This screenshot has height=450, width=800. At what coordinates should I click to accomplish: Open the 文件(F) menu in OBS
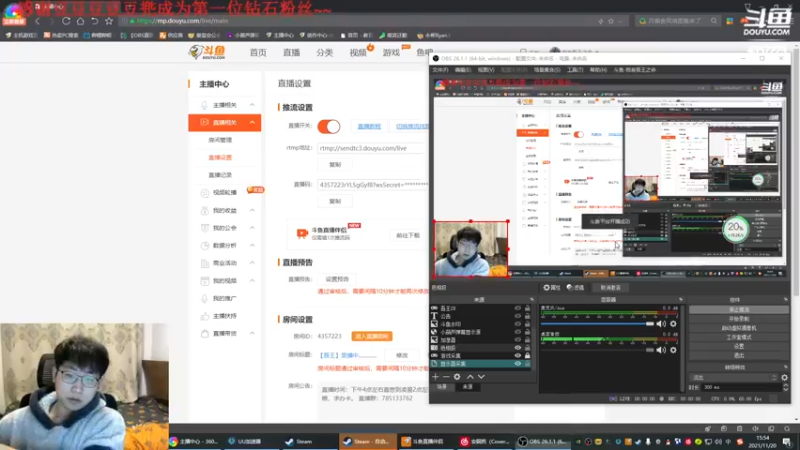[x=440, y=70]
